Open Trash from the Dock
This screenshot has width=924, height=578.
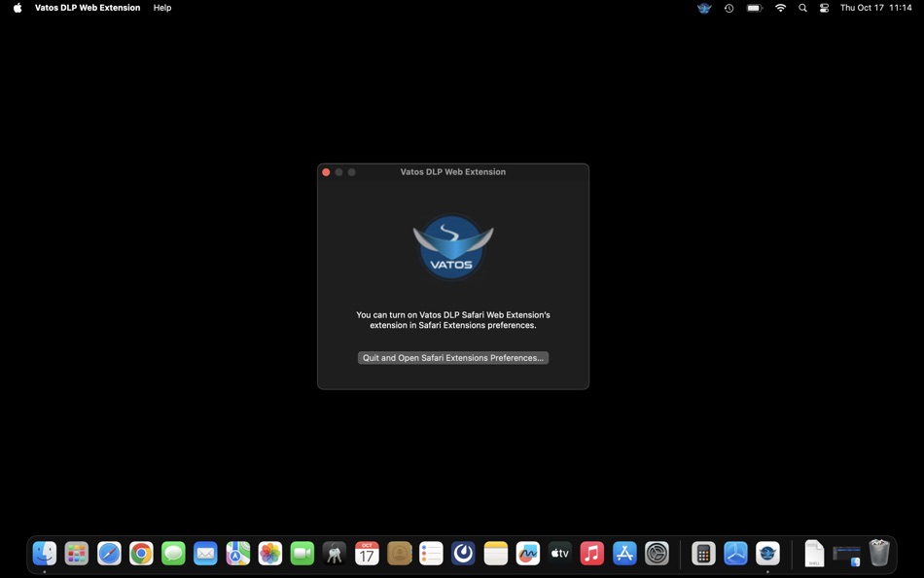(879, 554)
